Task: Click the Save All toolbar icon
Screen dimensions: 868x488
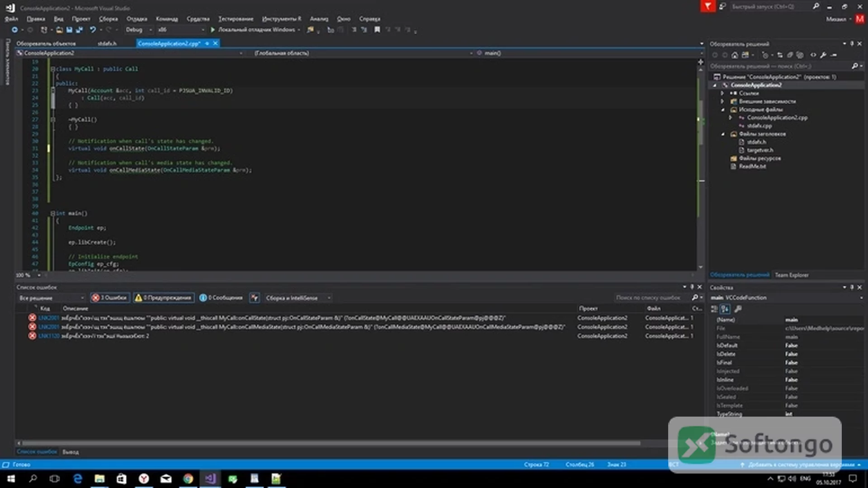Action: pos(79,30)
